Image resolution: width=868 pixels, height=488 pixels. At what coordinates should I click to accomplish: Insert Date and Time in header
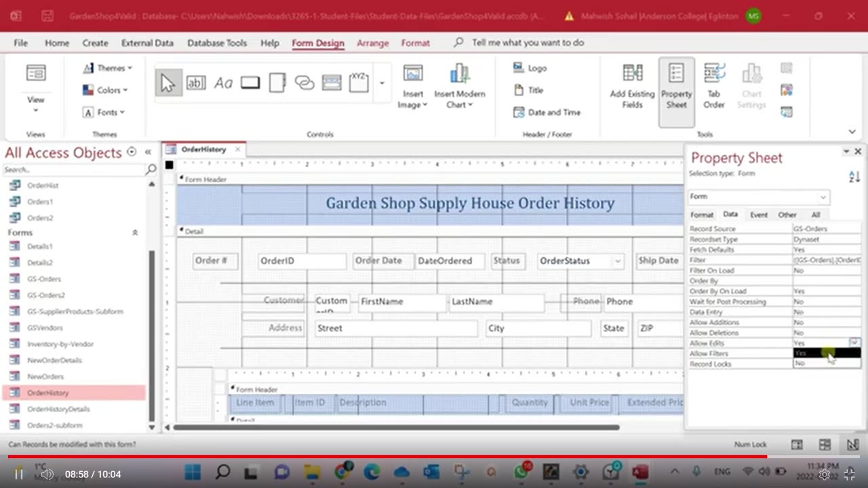click(547, 113)
